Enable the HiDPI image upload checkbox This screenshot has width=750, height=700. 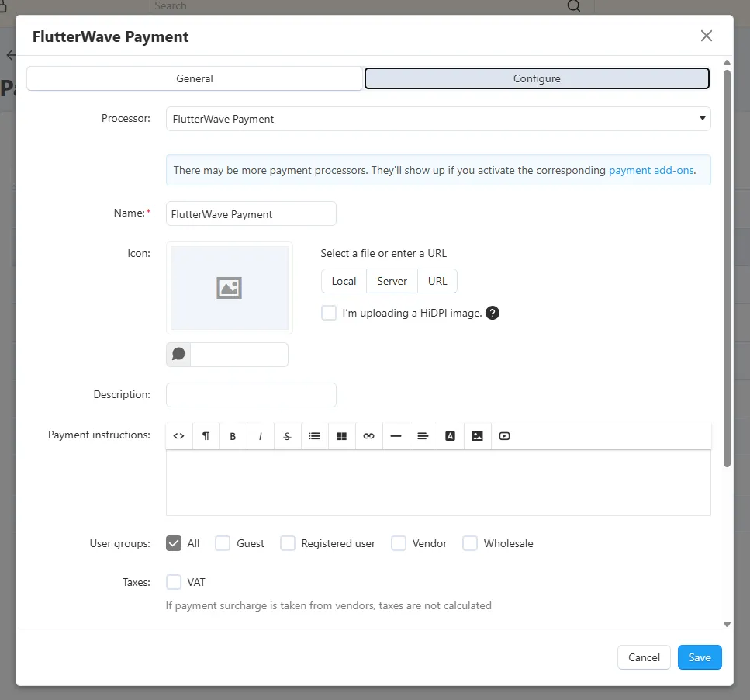(x=329, y=313)
